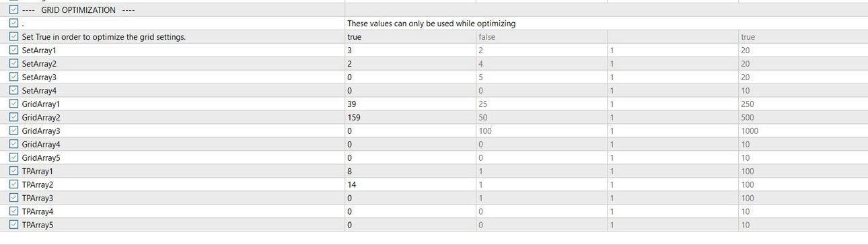
Task: Toggle checkbox for Set True to optimize grid
Action: 14,37
